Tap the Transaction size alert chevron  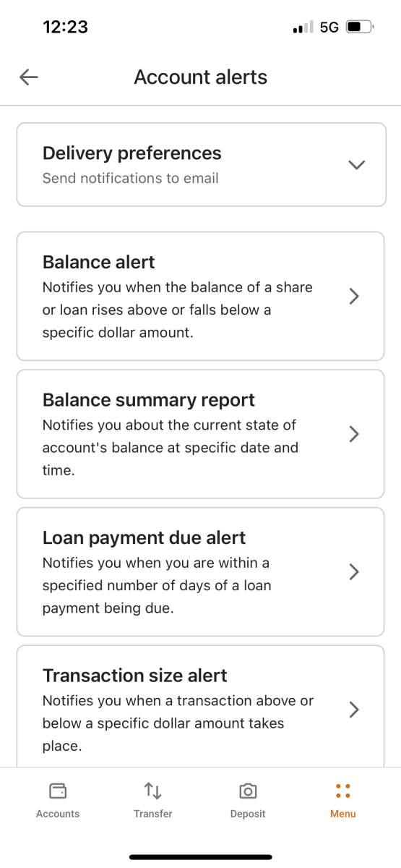(354, 710)
